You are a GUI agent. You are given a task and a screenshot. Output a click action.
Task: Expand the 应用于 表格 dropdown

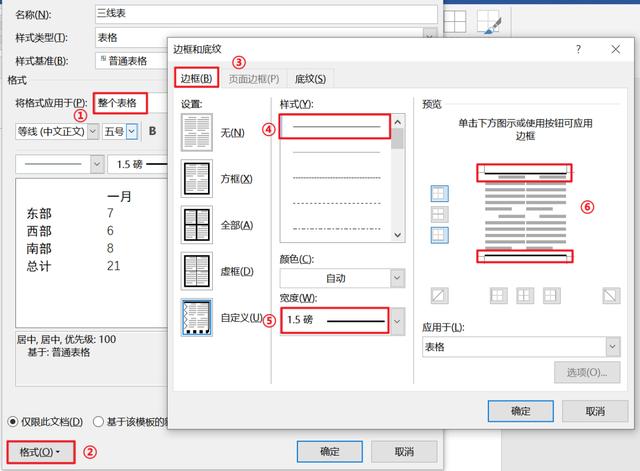[611, 346]
